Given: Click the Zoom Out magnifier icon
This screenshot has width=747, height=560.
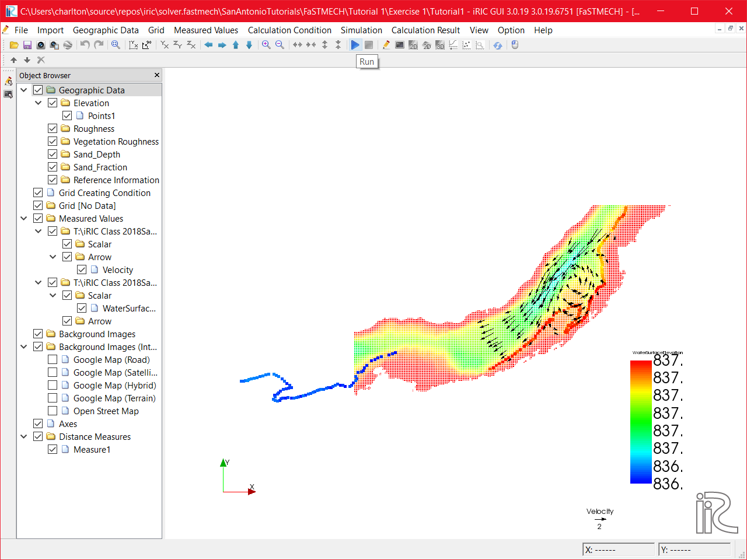Looking at the screenshot, I should [280, 45].
